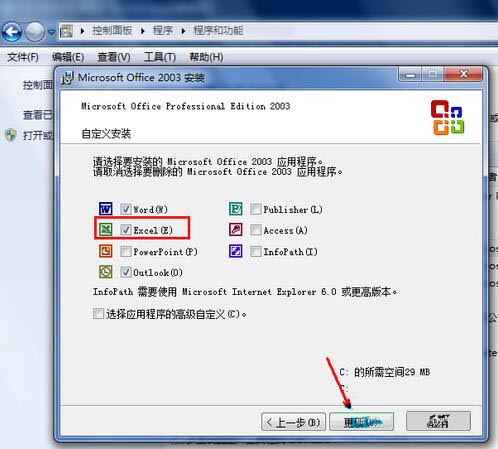Viewport: 498px width, 449px height.
Task: Check the PowerPoint (P) checkbox
Action: point(126,251)
